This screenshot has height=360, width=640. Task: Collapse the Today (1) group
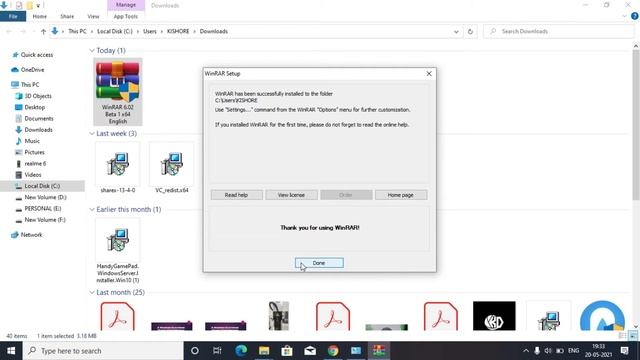click(x=92, y=51)
